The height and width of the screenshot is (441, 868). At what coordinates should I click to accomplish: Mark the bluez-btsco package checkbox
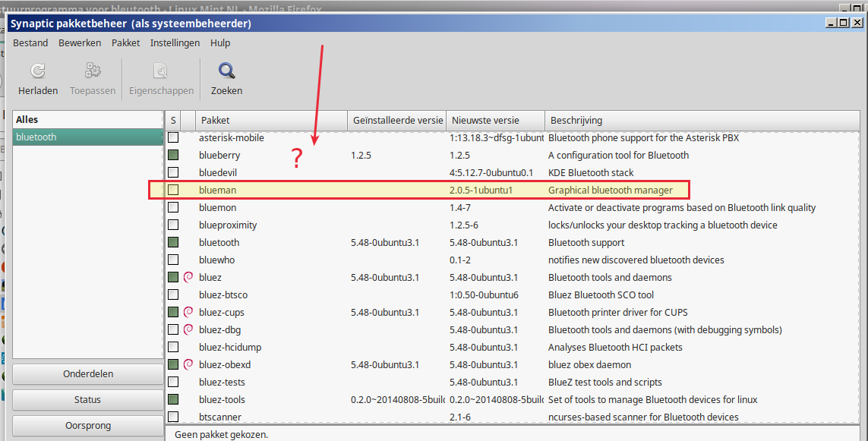[x=173, y=295]
